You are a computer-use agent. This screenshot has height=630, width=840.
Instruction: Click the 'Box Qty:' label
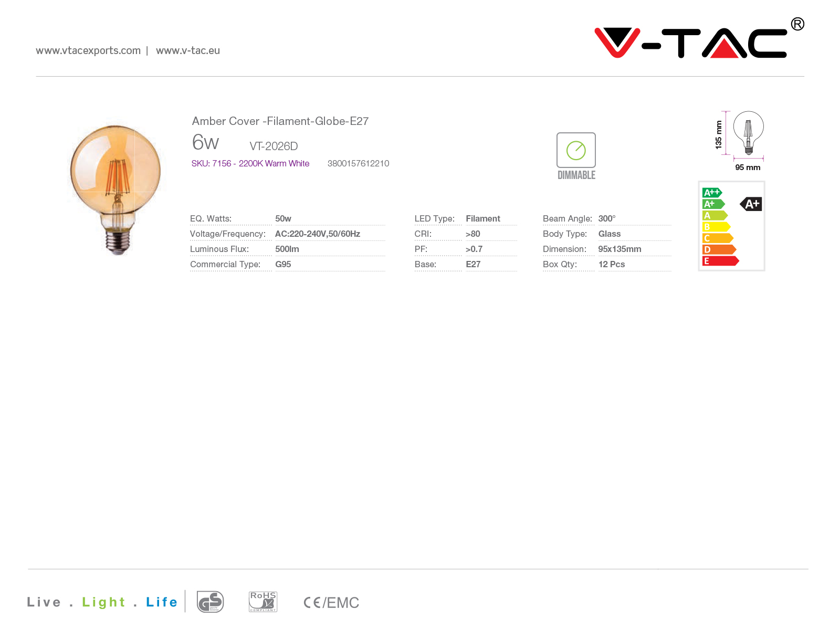click(560, 264)
